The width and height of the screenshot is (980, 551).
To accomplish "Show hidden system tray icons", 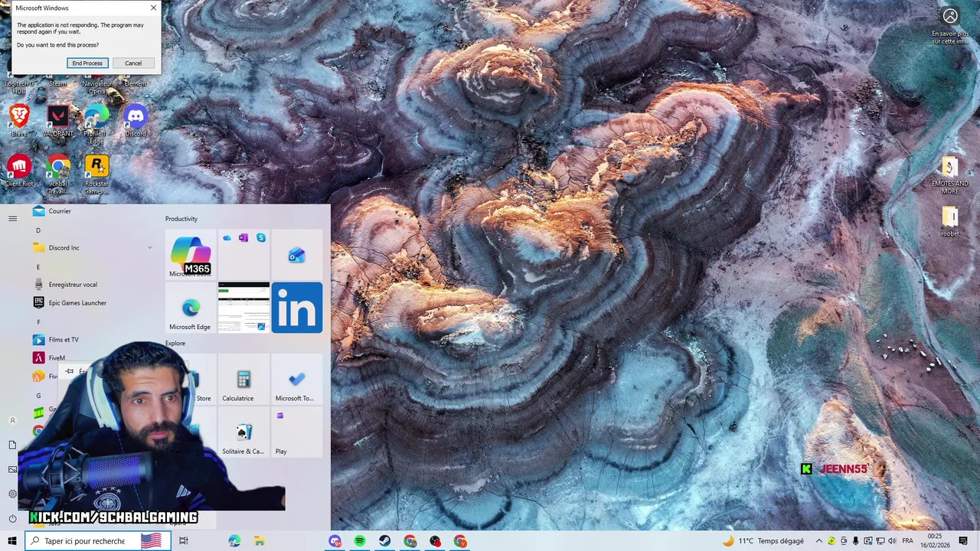I will tap(818, 541).
